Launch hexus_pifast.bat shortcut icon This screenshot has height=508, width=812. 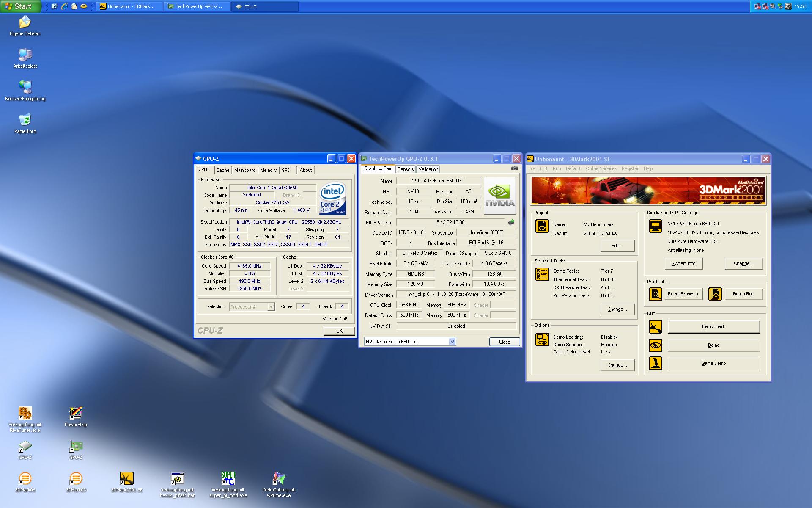point(177,479)
